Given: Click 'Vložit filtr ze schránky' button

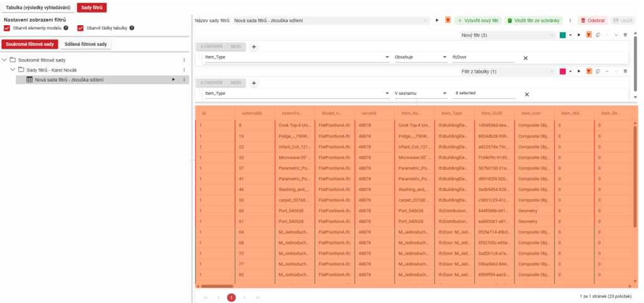Looking at the screenshot, I should pyautogui.click(x=534, y=20).
